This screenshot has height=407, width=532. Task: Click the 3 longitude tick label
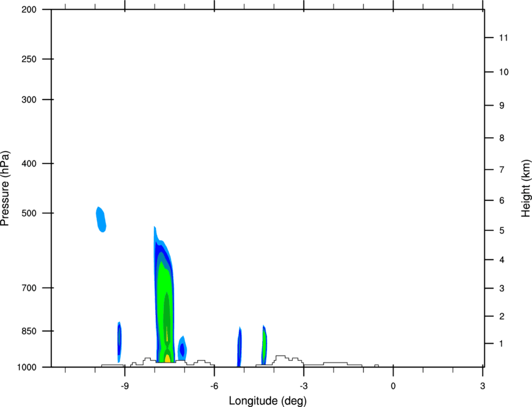point(483,386)
